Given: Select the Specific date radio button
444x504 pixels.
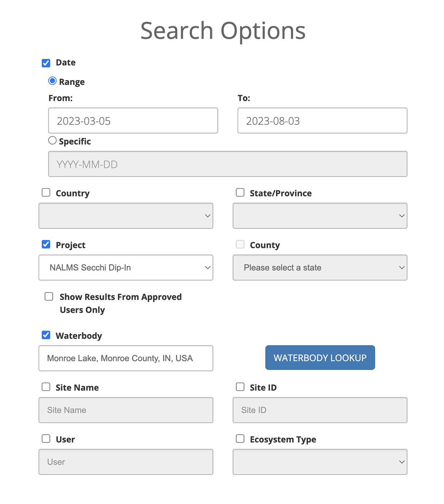Looking at the screenshot, I should [53, 141].
